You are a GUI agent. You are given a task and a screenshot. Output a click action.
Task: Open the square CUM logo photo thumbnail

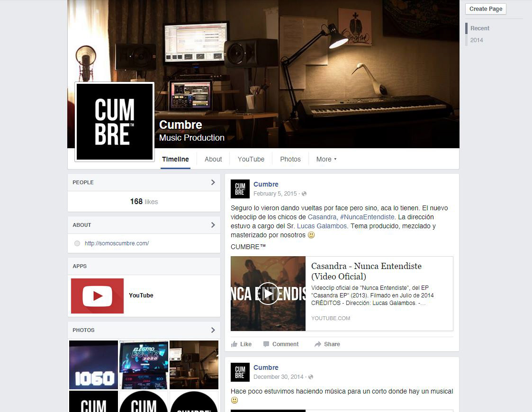94,402
